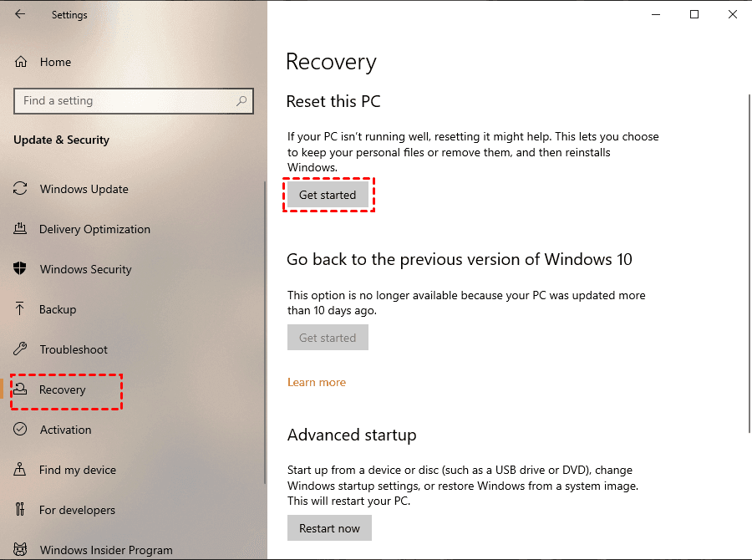Click the Windows Security shield icon
Viewport: 752px width, 560px height.
click(21, 269)
